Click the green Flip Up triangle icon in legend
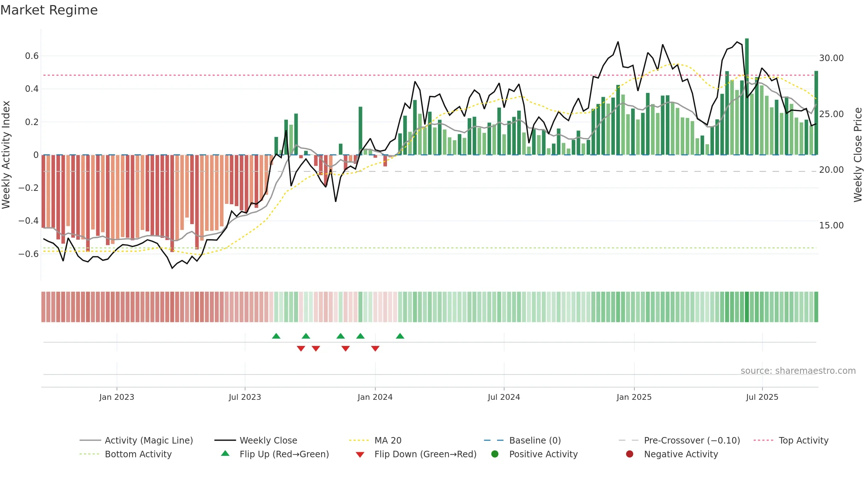Screen dimensions: 868x488 225,453
